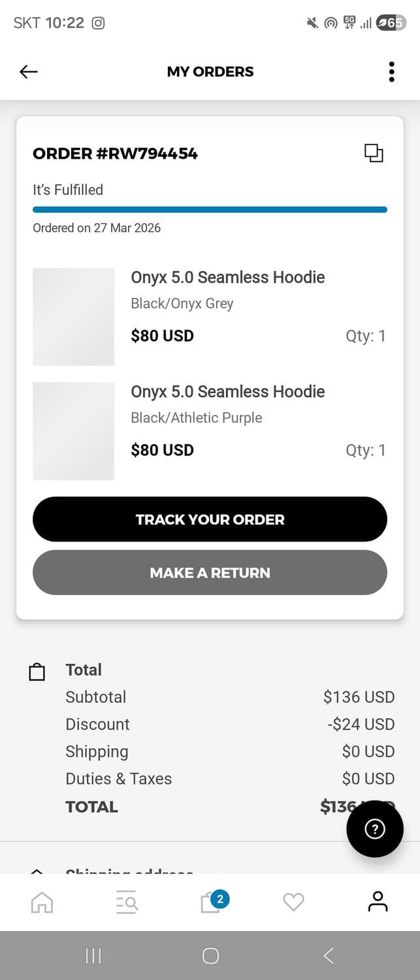Viewport: 420px width, 980px height.
Task: Open the search and browse tab icon
Action: (x=126, y=902)
